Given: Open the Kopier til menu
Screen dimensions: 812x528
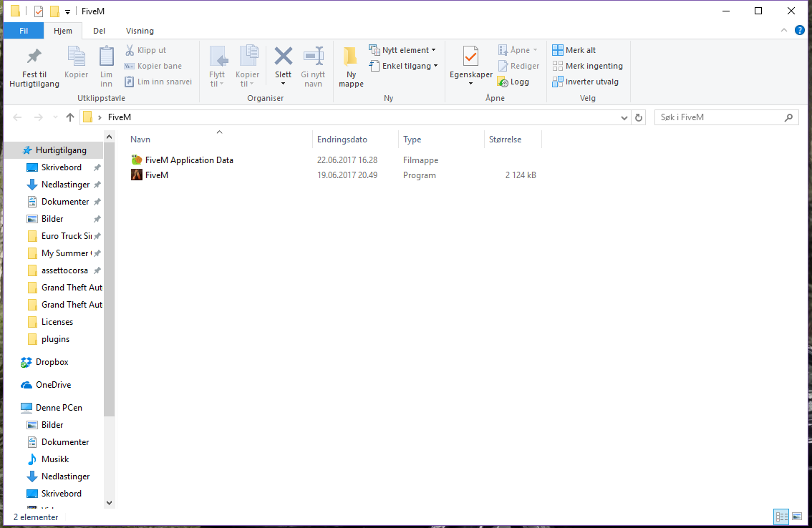Looking at the screenshot, I should pyautogui.click(x=248, y=67).
